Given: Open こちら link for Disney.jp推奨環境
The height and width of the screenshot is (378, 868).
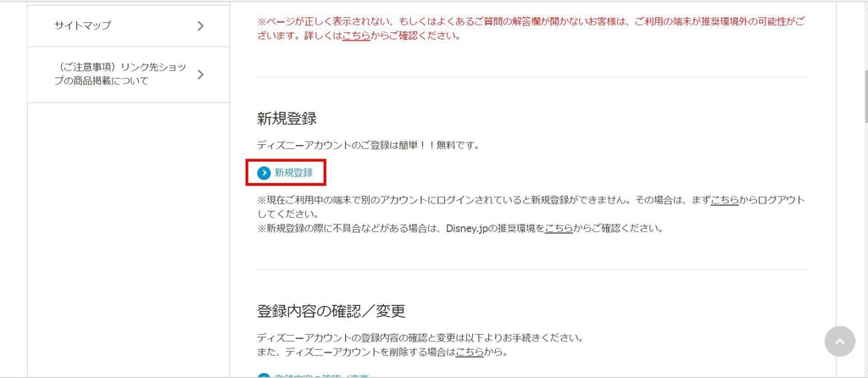Looking at the screenshot, I should coord(559,228).
